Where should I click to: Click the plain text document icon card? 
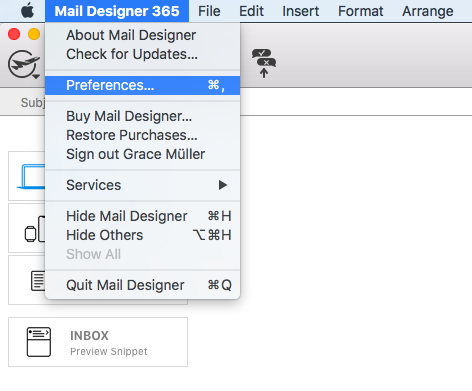27,280
